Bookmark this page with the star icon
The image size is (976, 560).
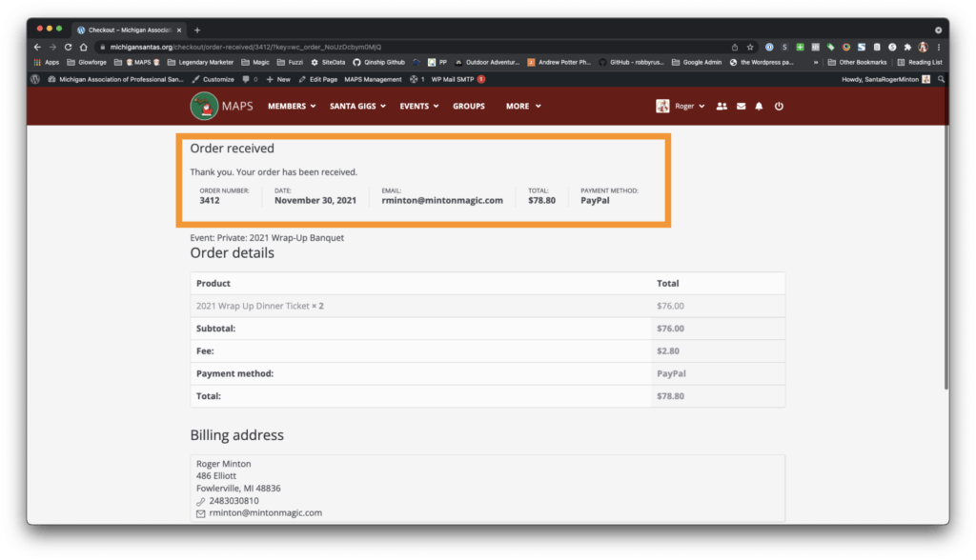click(x=750, y=48)
